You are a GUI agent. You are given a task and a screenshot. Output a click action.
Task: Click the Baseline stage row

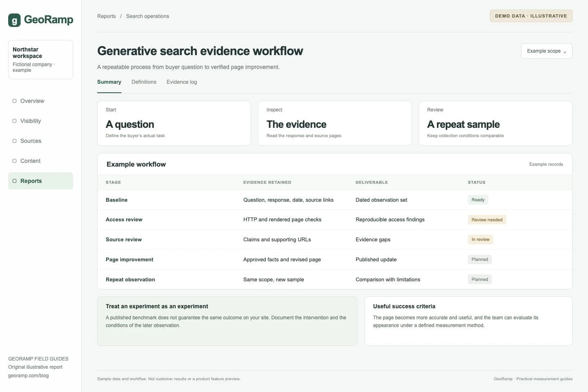point(334,200)
